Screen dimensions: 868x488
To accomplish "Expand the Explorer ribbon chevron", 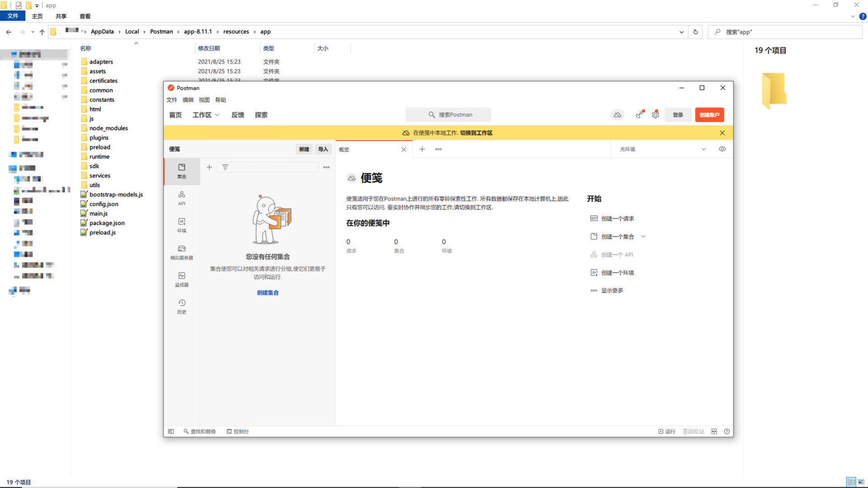I will pos(853,16).
